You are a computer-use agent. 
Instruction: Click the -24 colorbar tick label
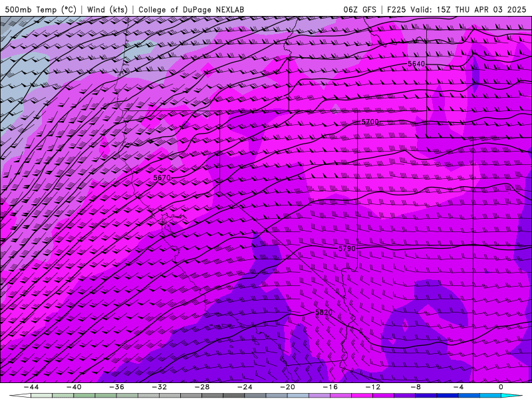pos(245,387)
